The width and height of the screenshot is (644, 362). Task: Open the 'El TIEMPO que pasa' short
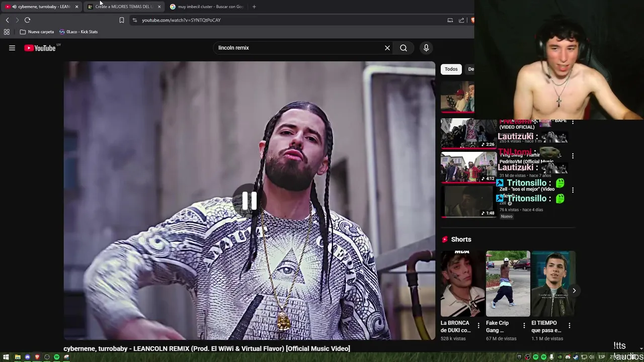coord(553,284)
